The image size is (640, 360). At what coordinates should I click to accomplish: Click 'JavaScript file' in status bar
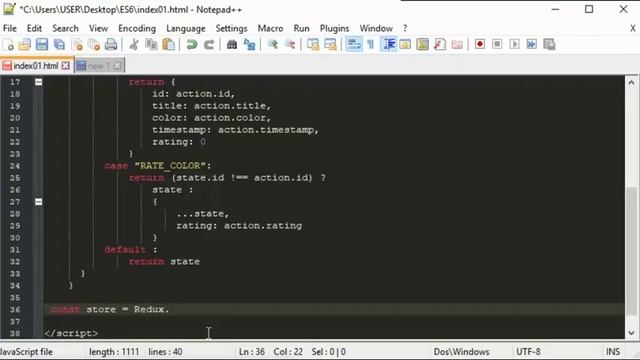(27, 351)
